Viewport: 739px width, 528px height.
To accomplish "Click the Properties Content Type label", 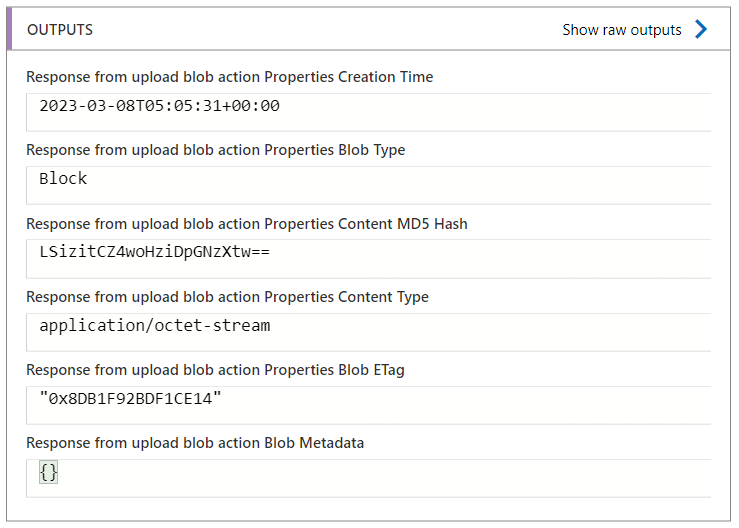I will [227, 297].
